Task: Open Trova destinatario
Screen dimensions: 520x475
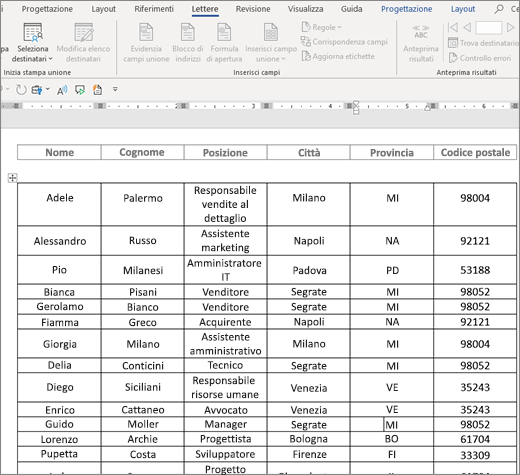Action: point(484,43)
